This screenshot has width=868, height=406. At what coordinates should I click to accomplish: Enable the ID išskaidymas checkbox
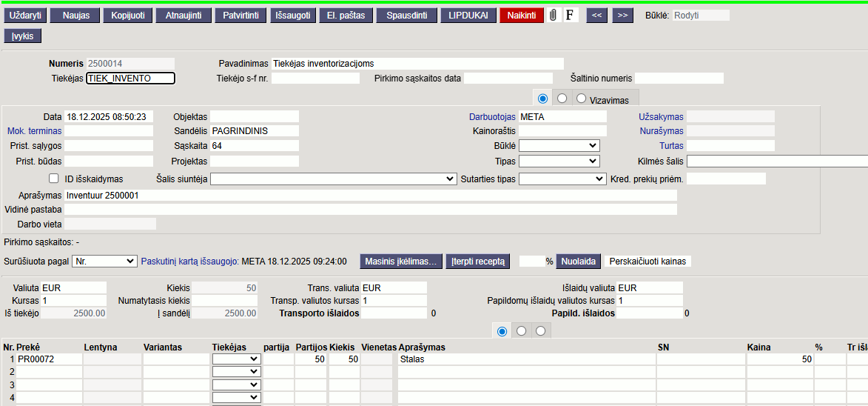53,179
